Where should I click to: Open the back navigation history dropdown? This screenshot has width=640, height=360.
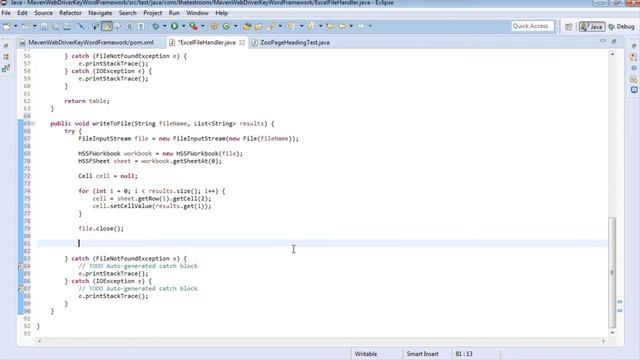[351, 27]
